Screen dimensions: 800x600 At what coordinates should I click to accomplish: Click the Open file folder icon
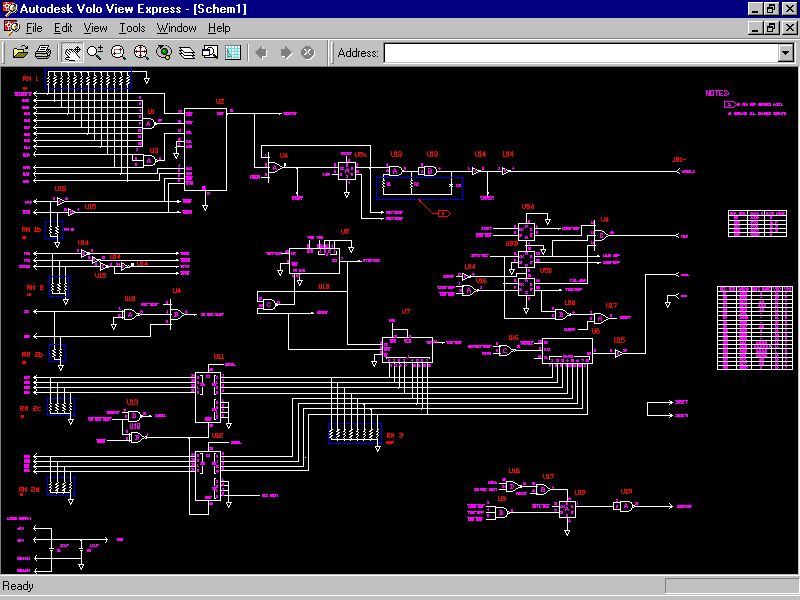click(x=20, y=52)
